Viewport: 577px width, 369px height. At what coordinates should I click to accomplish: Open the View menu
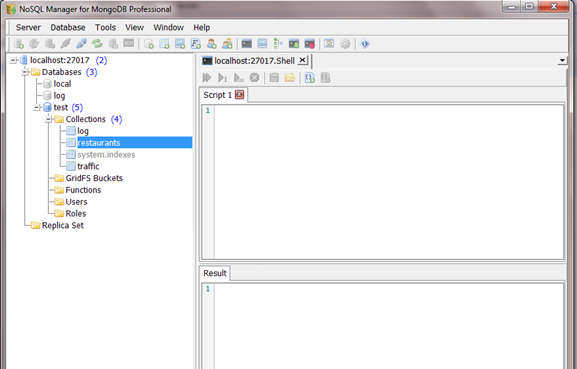point(134,28)
